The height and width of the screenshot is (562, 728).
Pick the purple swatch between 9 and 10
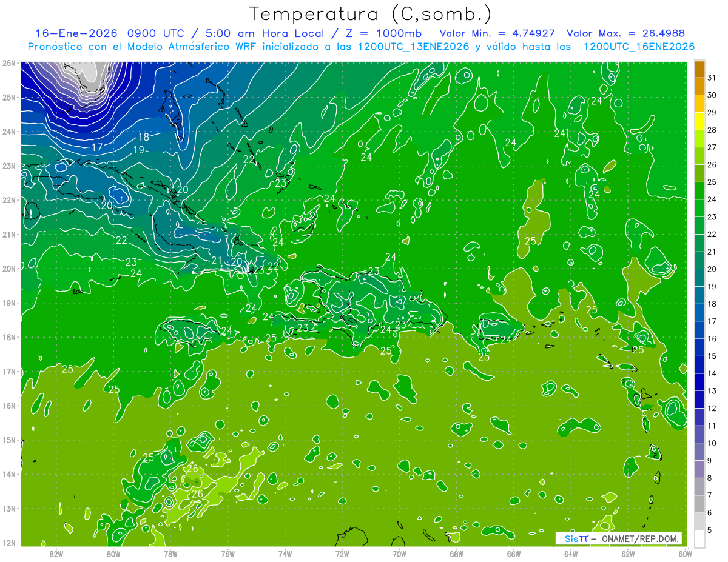[699, 452]
